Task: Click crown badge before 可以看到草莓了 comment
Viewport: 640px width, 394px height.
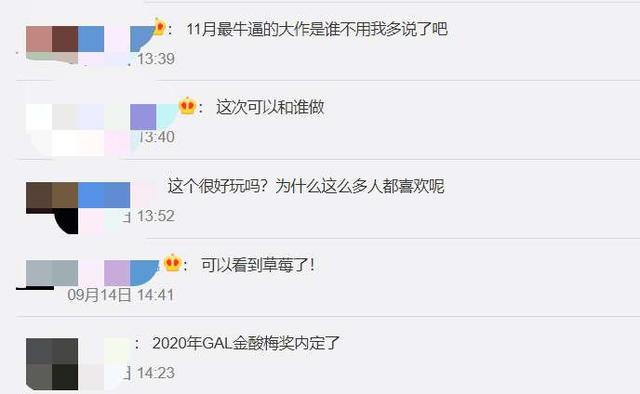Action: (173, 263)
